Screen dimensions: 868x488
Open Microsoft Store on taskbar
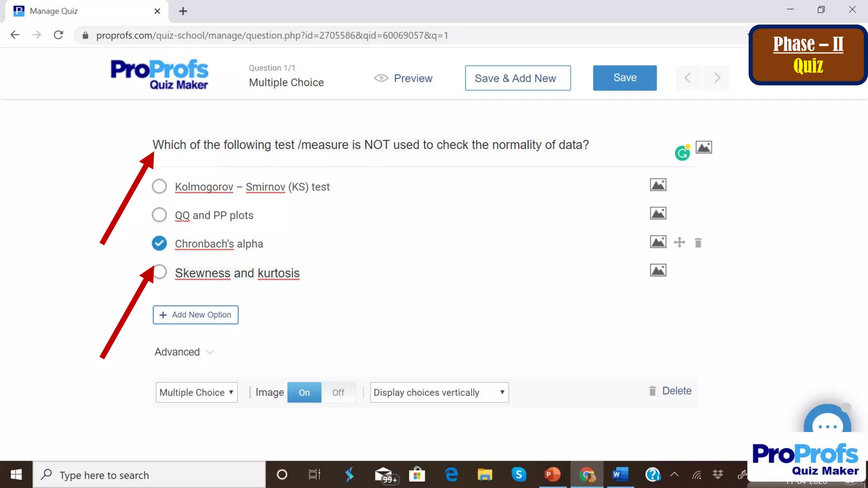tap(417, 475)
